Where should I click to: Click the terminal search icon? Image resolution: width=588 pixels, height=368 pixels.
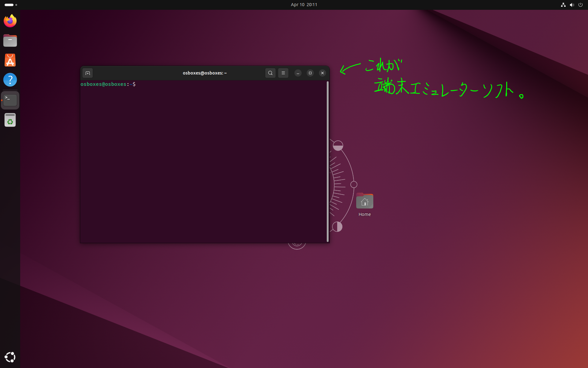point(270,73)
